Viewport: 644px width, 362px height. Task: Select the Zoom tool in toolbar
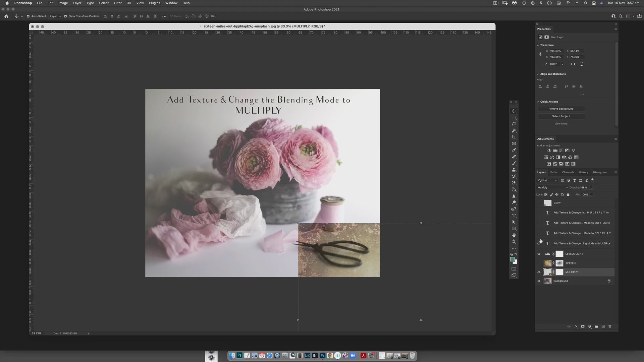(x=514, y=242)
